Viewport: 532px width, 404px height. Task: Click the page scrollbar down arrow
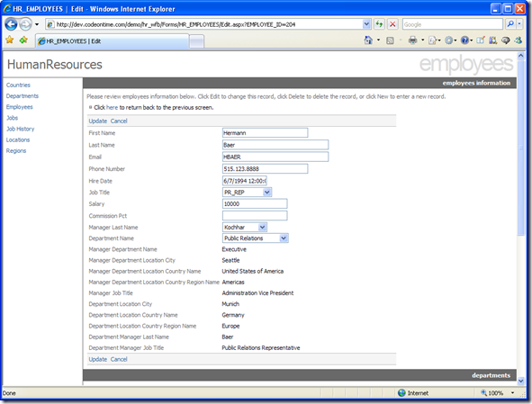tap(521, 382)
